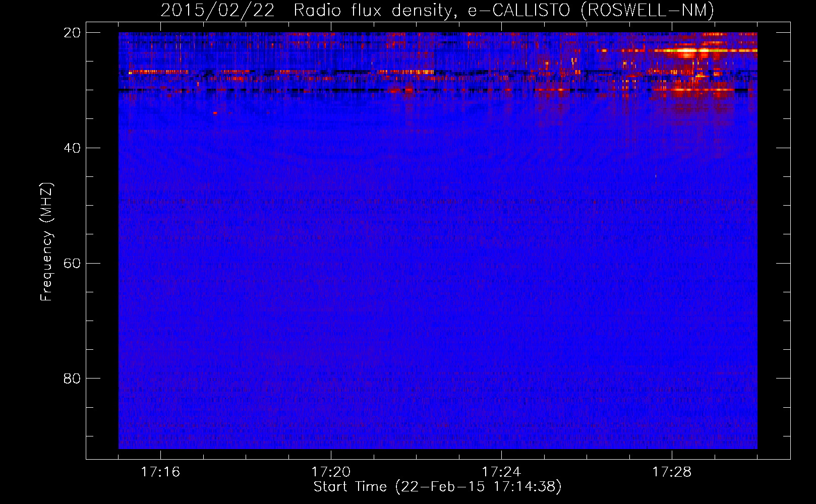Click the small red spot near 17:17
The height and width of the screenshot is (504, 816).
tap(215, 113)
